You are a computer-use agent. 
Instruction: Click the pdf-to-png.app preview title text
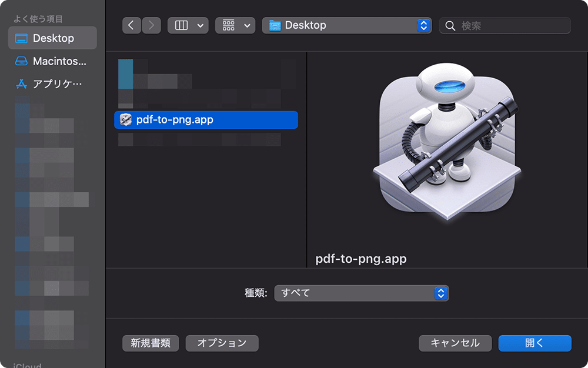tap(361, 259)
